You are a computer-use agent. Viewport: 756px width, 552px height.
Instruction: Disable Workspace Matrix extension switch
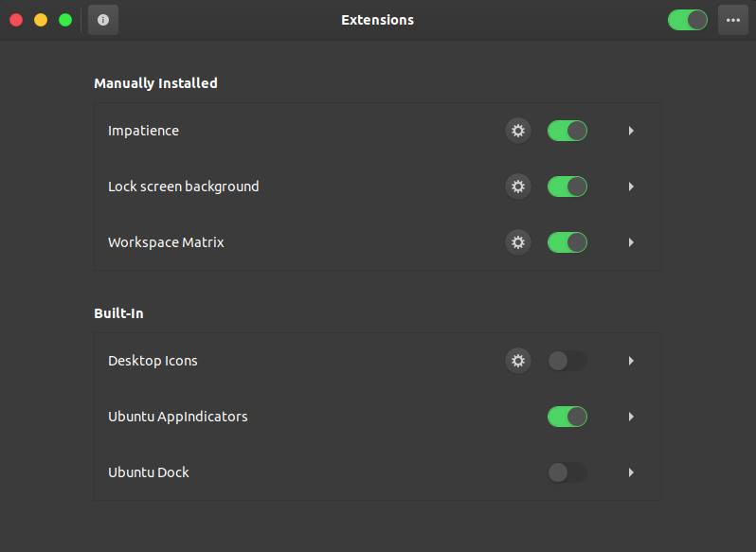pyautogui.click(x=567, y=242)
